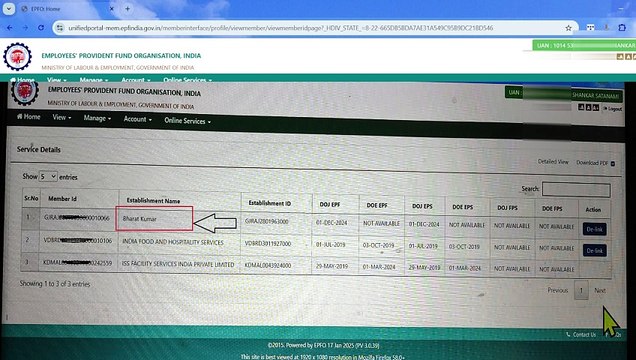This screenshot has width=636, height=360.
Task: Sort by Sr.No column header
Action: pos(31,198)
